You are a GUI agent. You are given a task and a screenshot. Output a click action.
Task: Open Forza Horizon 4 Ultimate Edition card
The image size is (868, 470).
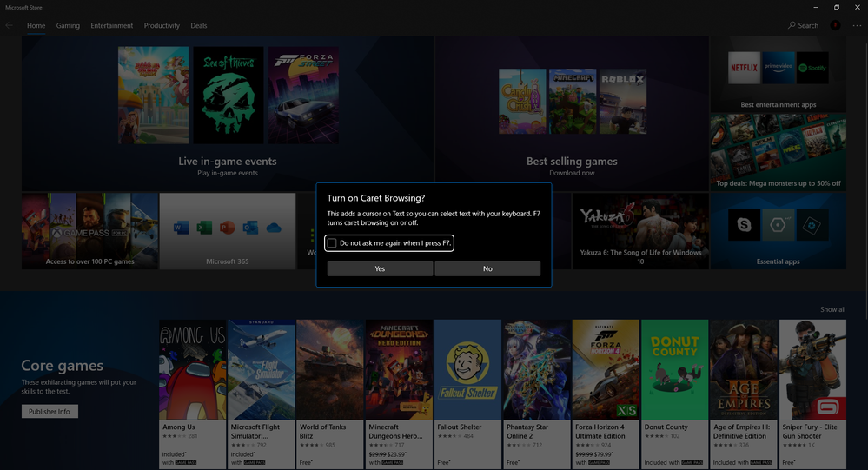point(606,394)
